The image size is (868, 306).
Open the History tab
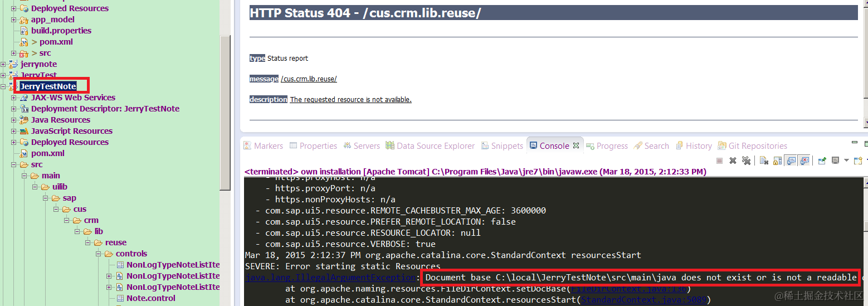(x=694, y=146)
